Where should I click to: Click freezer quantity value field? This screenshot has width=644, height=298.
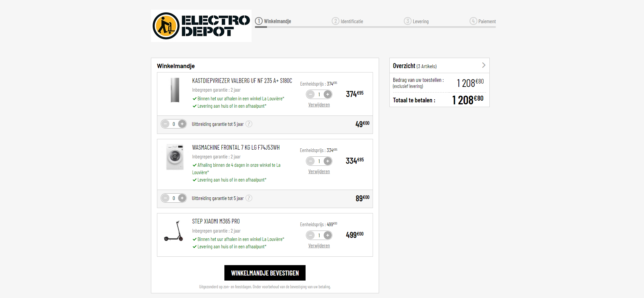click(319, 94)
